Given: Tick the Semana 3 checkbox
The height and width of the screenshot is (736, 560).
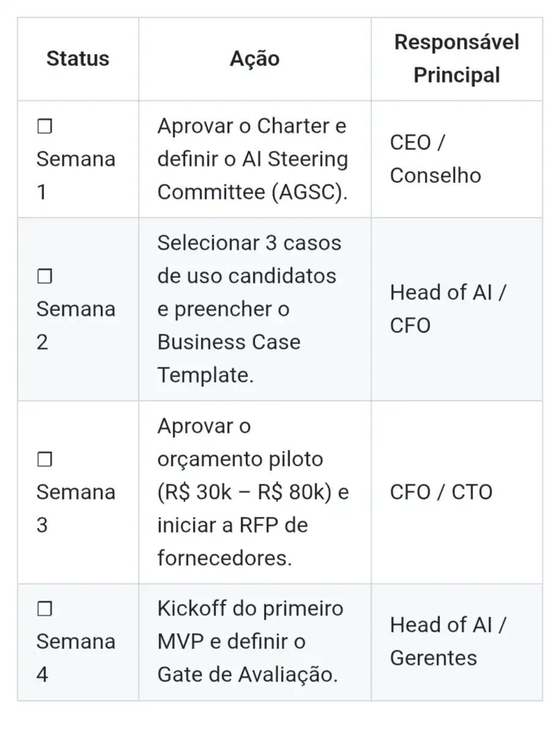Looking at the screenshot, I should (45, 459).
